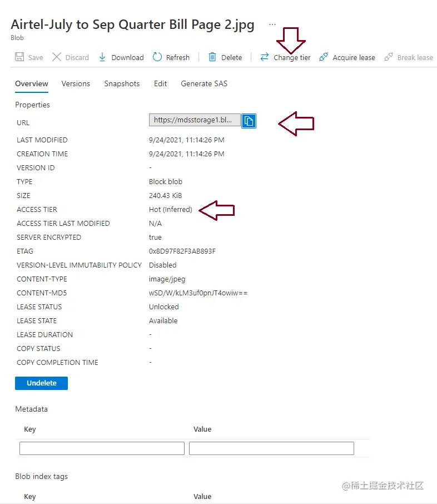Click the Undelete button

coord(42,383)
